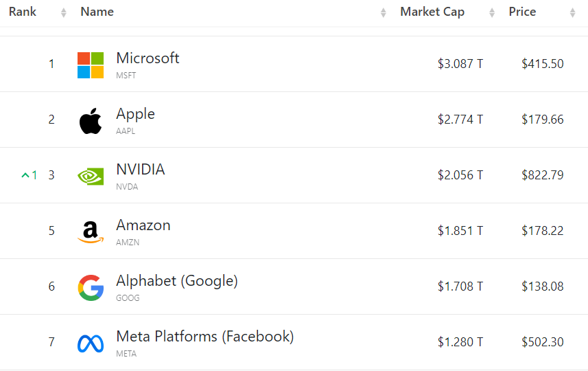Sort table using Name column arrows
This screenshot has width=588, height=371.
tap(384, 13)
